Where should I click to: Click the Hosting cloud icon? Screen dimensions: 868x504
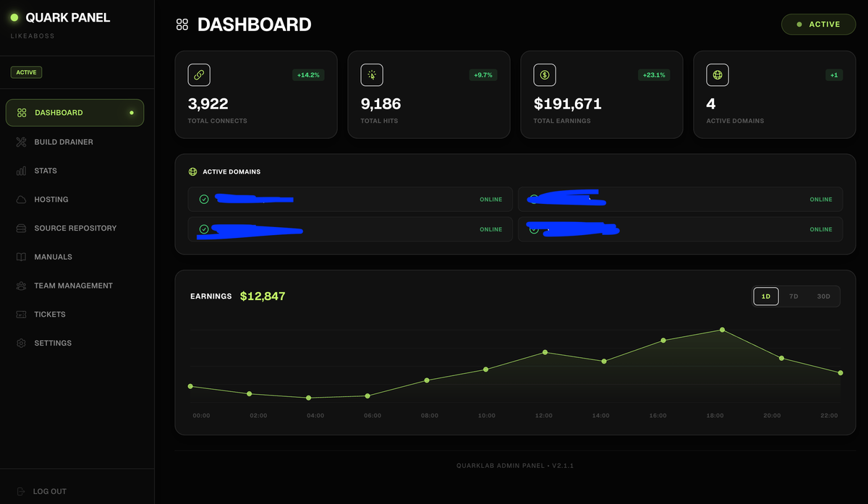pyautogui.click(x=21, y=200)
